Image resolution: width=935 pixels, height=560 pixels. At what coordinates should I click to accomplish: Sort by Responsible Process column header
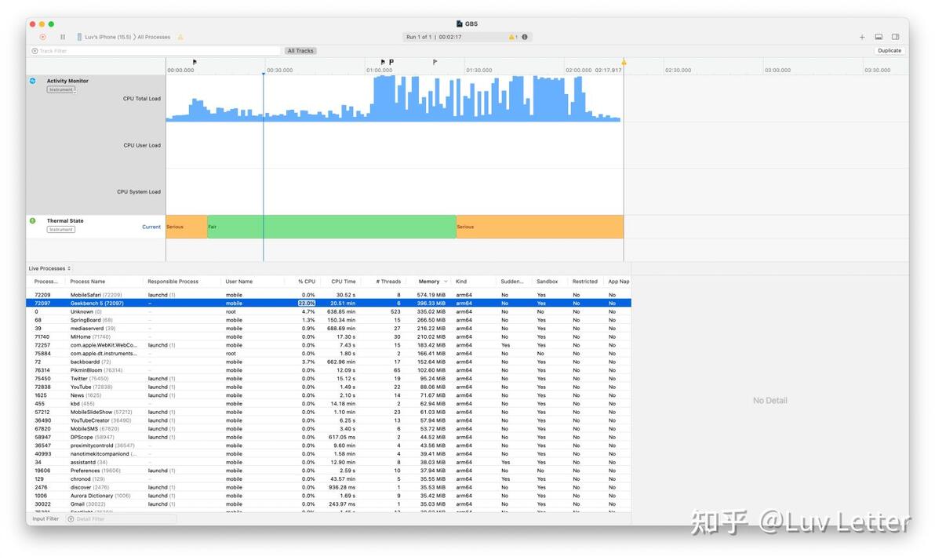[x=173, y=282]
